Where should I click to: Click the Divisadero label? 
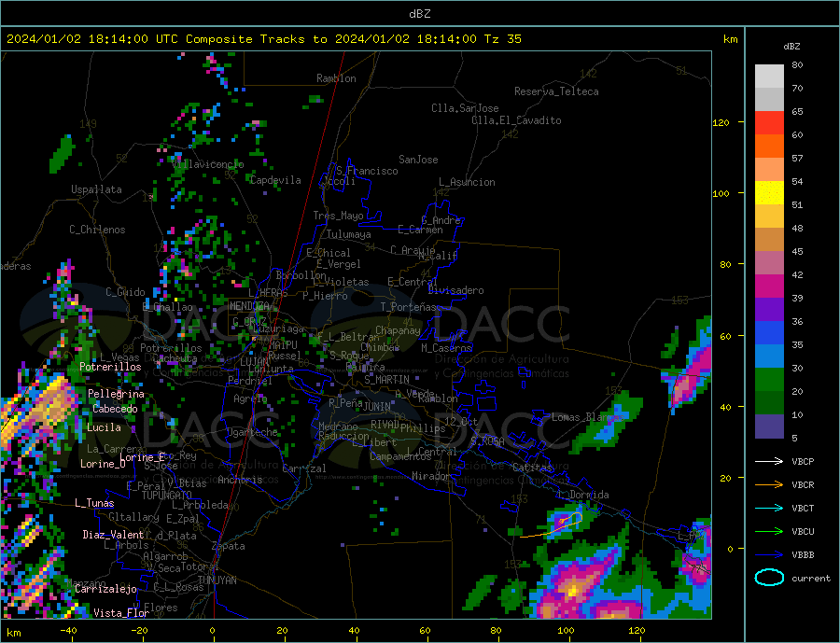(455, 290)
